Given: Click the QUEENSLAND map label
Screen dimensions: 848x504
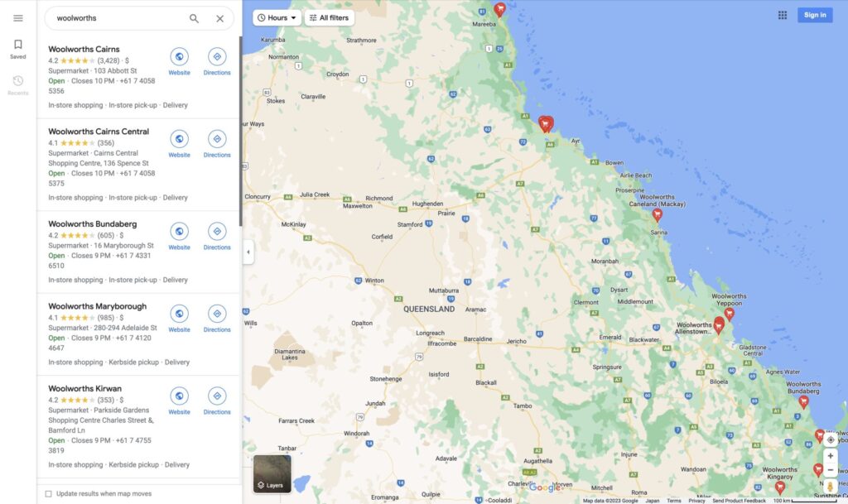Looking at the screenshot, I should [x=429, y=309].
